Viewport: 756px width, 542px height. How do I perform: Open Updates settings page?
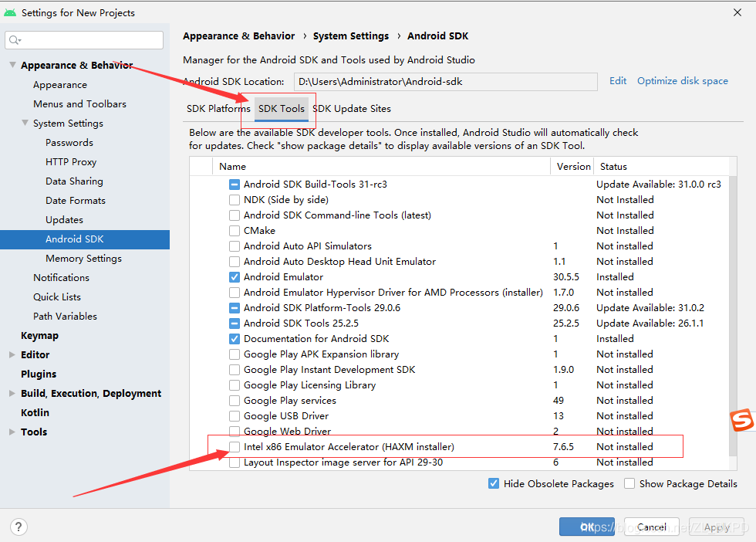point(64,220)
